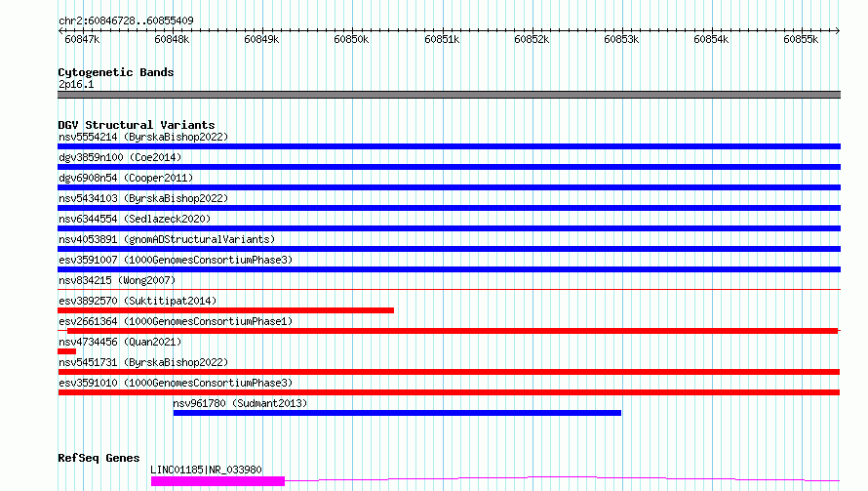The image size is (868, 491).
Task: Click the 60852k ruler position
Action: 532,39
